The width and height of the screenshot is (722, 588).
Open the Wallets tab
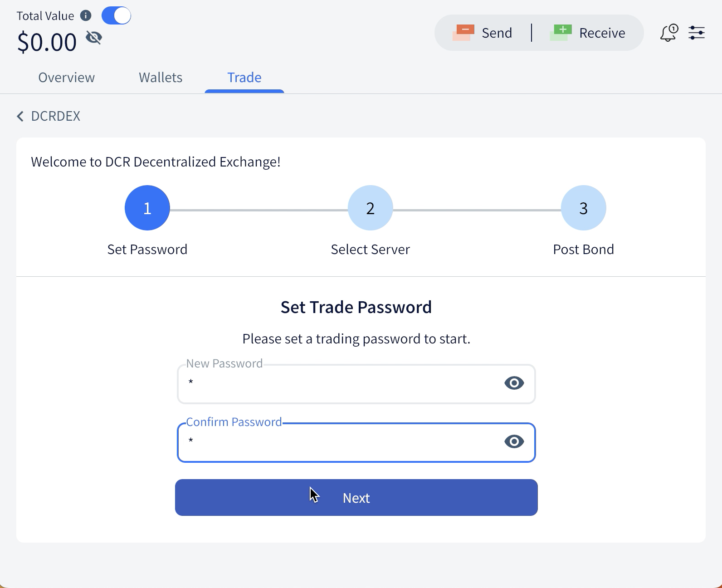pyautogui.click(x=160, y=77)
